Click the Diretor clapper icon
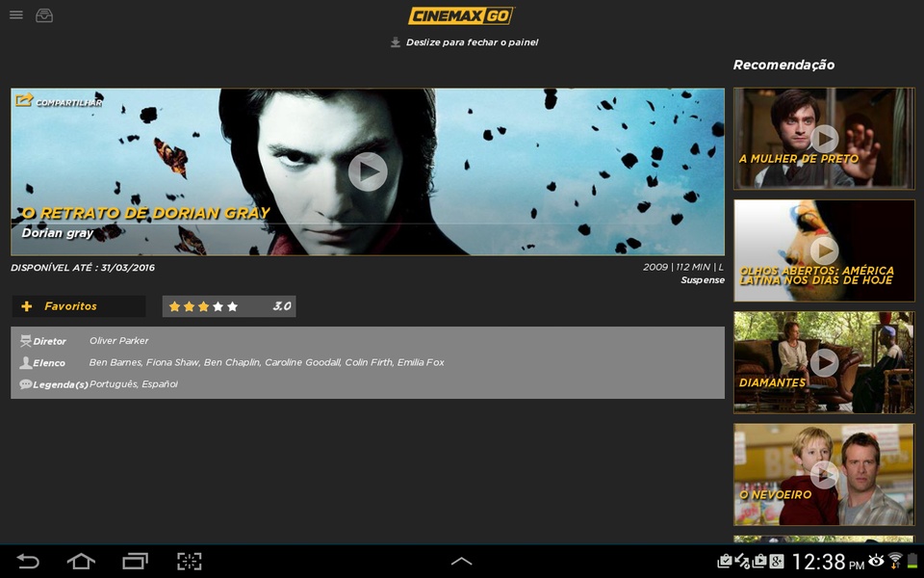924x578 pixels. pyautogui.click(x=25, y=341)
